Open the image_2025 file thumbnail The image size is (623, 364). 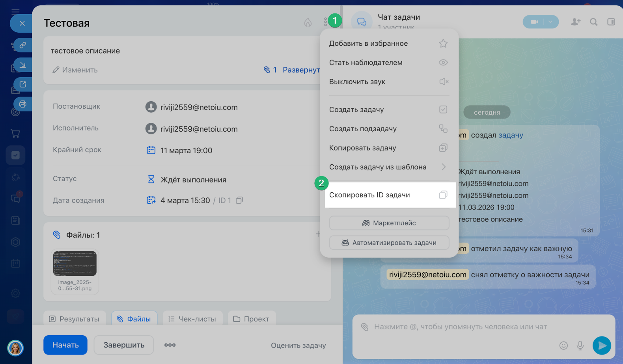click(75, 264)
